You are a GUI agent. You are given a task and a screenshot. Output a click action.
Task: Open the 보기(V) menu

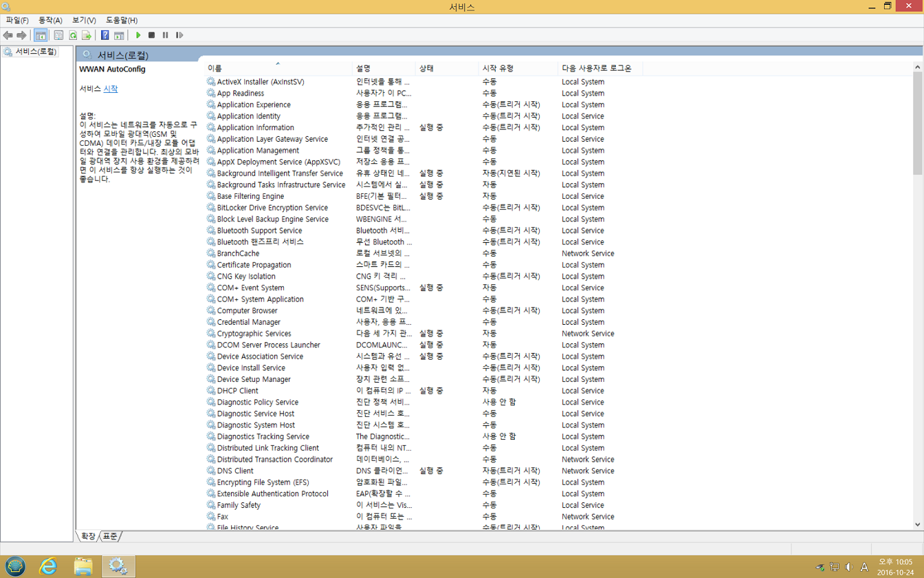click(x=84, y=20)
